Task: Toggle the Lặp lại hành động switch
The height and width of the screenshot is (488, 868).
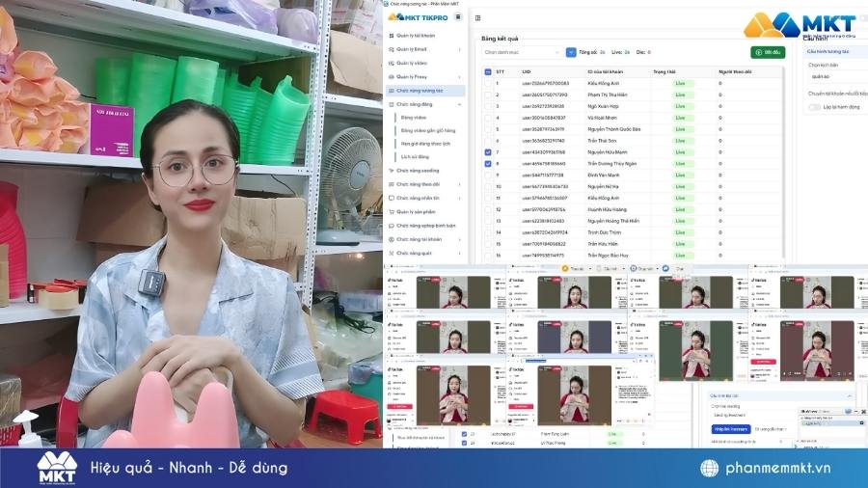Action: 814,107
